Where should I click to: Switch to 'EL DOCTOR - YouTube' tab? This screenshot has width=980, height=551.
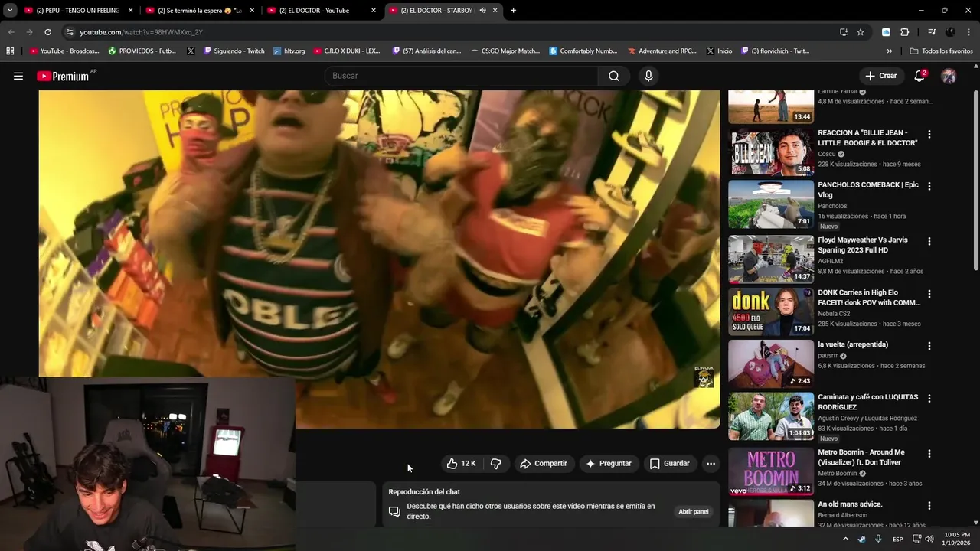point(320,11)
